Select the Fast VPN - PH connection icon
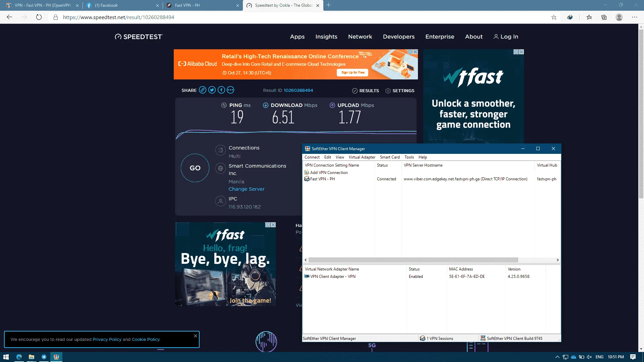 coord(307,179)
